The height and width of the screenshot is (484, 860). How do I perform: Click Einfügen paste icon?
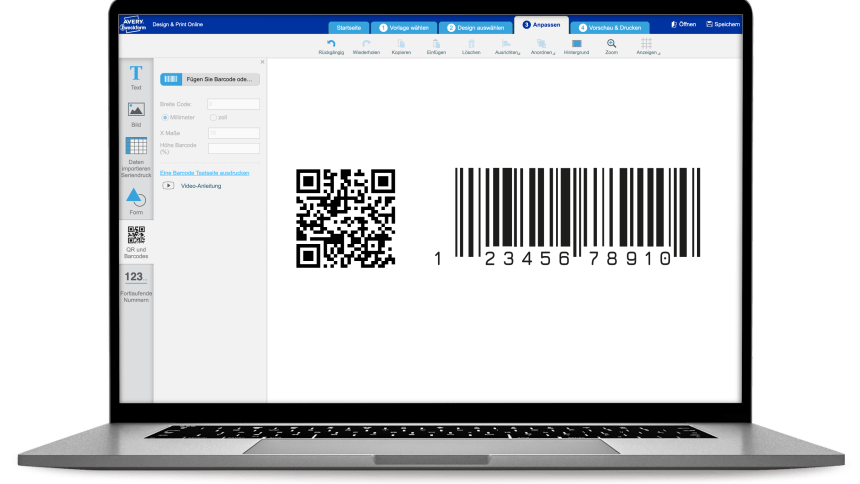coord(436,44)
